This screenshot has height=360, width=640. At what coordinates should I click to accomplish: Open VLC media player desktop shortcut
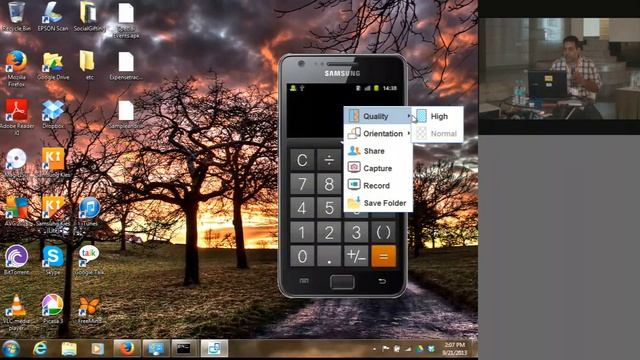coord(16,311)
